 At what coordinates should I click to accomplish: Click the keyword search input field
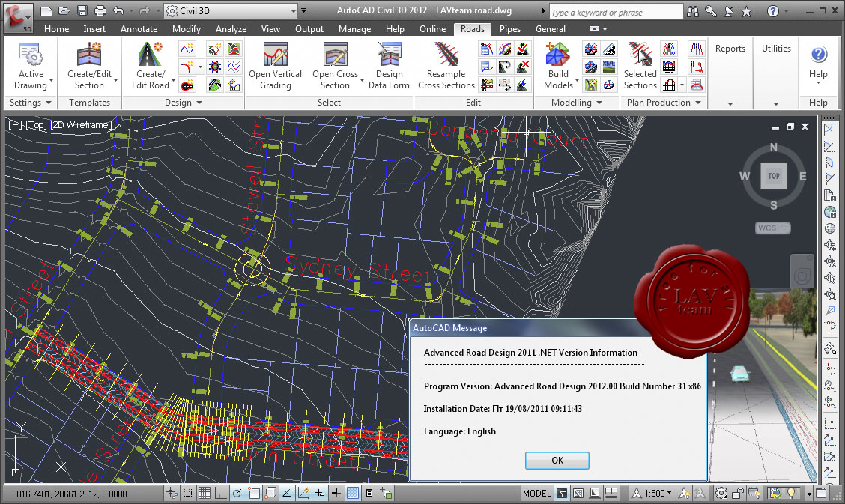(616, 12)
